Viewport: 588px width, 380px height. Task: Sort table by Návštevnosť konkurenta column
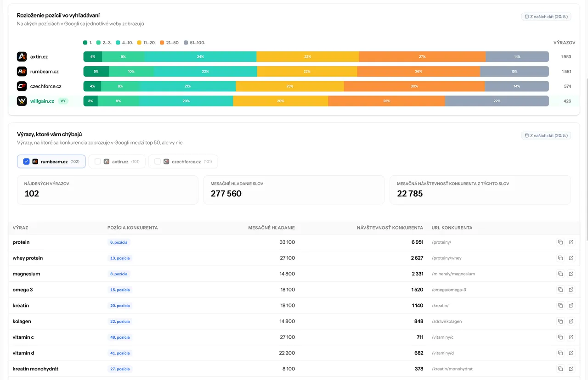[390, 228]
